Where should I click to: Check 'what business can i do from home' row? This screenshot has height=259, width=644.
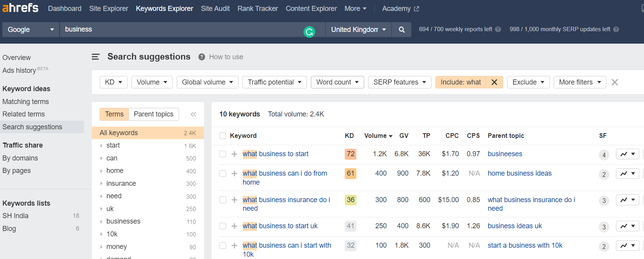223,173
